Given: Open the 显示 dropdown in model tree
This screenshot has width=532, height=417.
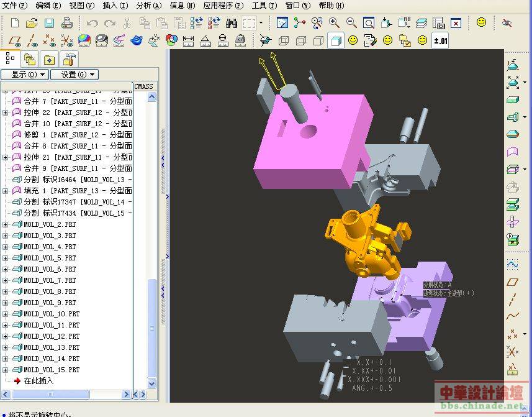Looking at the screenshot, I should [25, 75].
